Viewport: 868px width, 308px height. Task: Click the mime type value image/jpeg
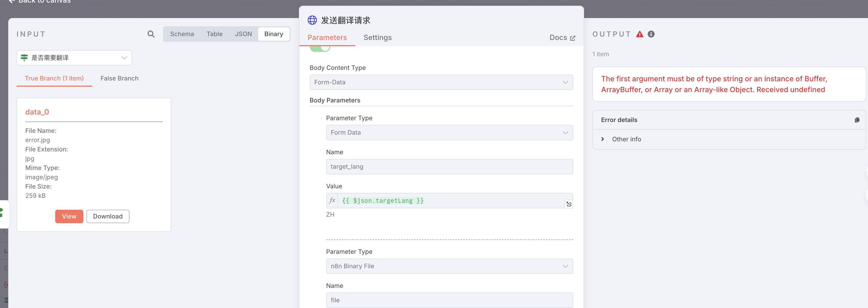pyautogui.click(x=42, y=177)
